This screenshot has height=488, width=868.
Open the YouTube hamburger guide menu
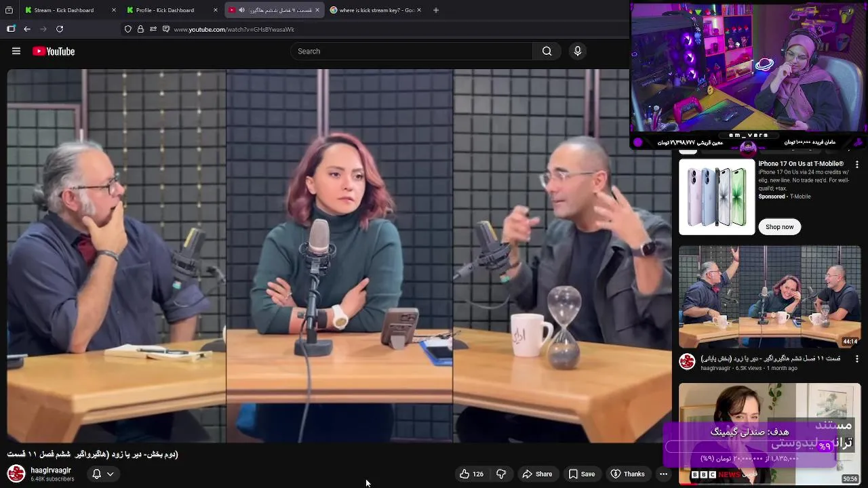tap(16, 52)
